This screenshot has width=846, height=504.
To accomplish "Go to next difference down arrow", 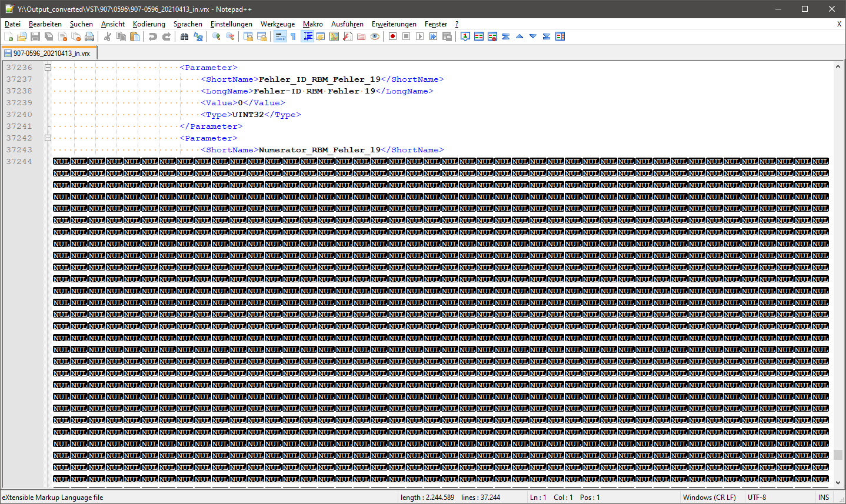I will pos(533,36).
